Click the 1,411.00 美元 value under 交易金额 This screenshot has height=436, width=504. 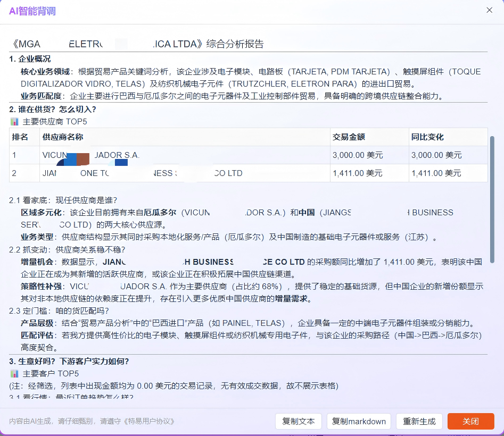(x=358, y=173)
